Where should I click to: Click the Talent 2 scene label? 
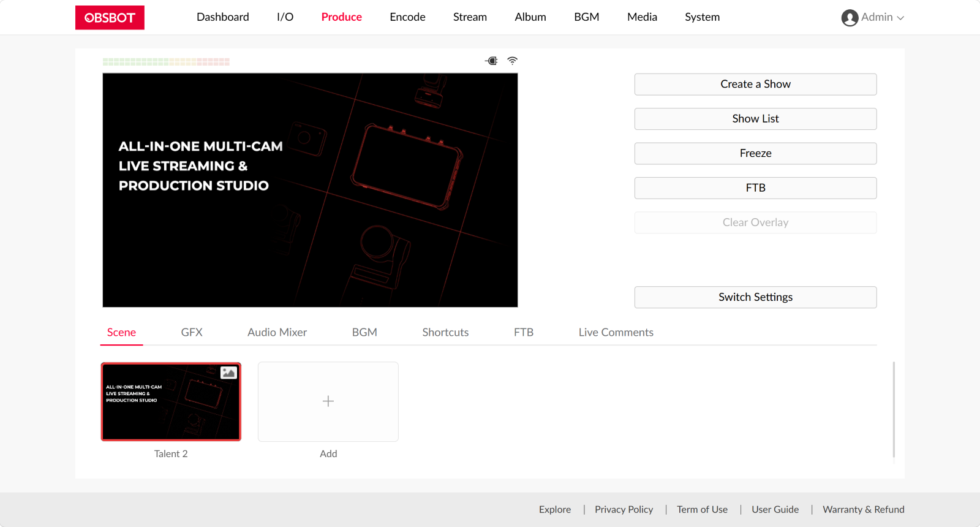point(171,453)
